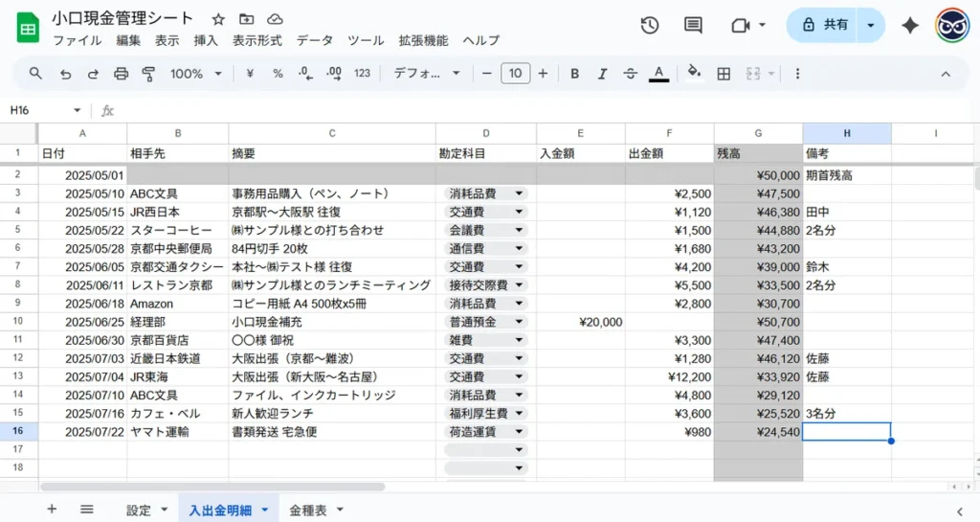
Task: Click the 共有 share button
Action: tap(824, 26)
